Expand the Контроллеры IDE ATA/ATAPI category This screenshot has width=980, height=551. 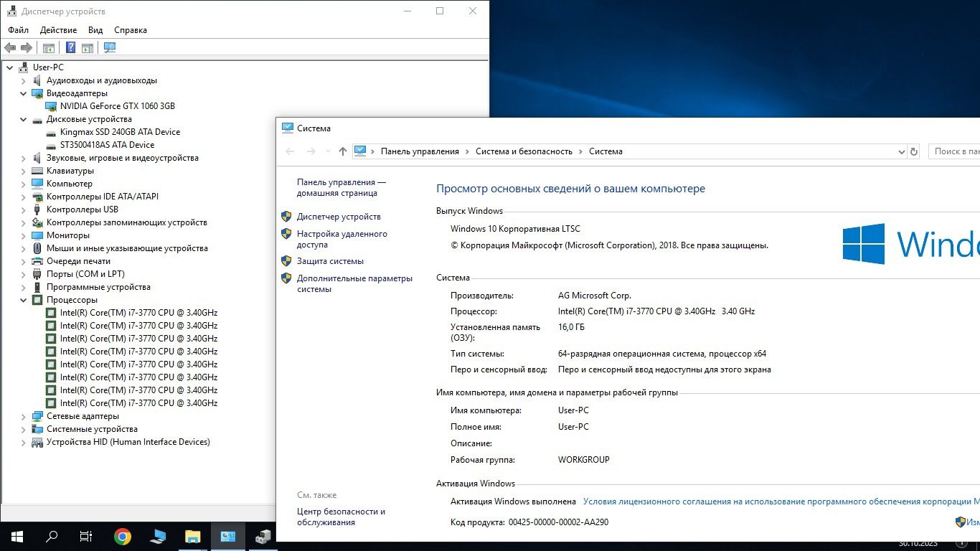(x=23, y=197)
